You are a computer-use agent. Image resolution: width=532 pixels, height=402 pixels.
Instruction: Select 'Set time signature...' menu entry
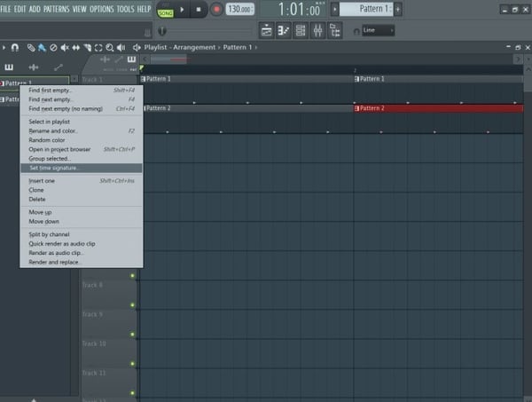tap(82, 168)
